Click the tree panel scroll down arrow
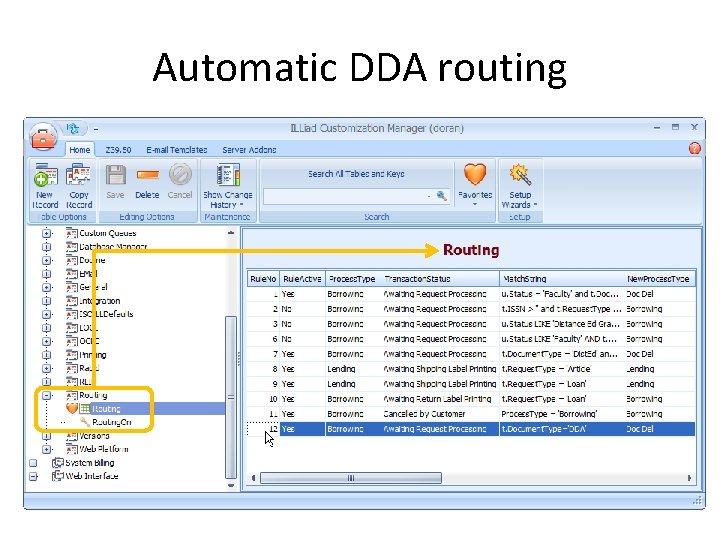Viewport: 720px width, 540px height. coord(231,485)
